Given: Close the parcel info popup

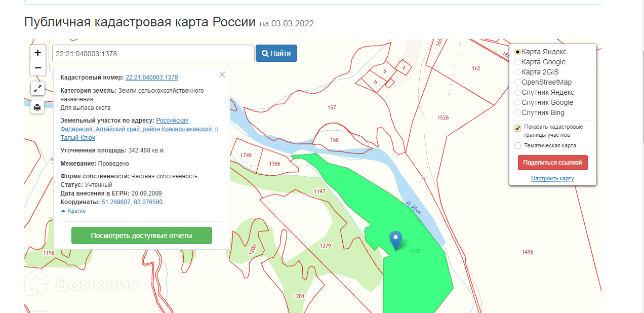Looking at the screenshot, I should coord(222,74).
